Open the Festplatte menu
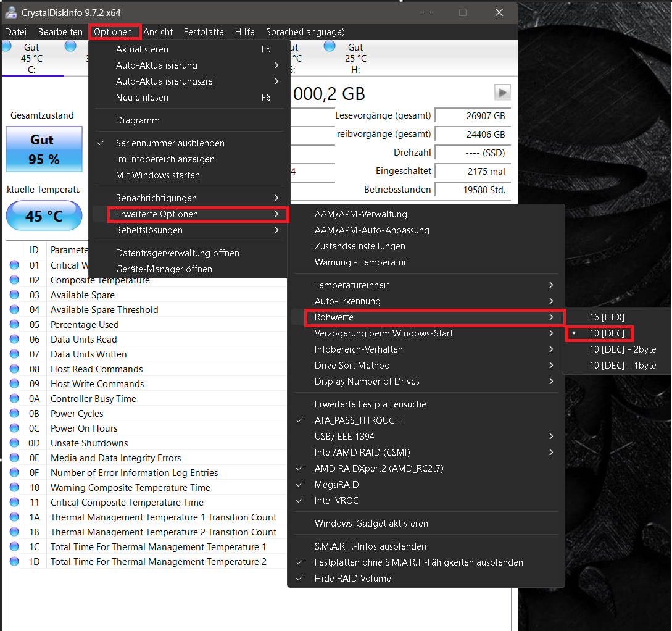This screenshot has width=672, height=631. pyautogui.click(x=204, y=31)
